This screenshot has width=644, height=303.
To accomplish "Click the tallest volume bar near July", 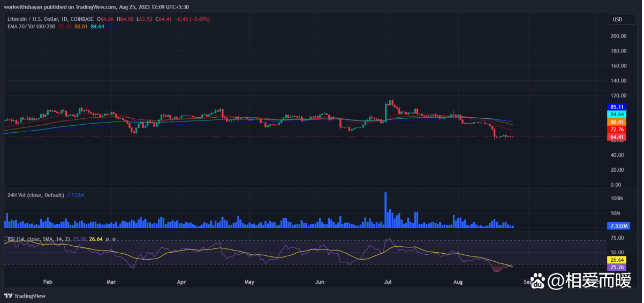I will point(385,210).
